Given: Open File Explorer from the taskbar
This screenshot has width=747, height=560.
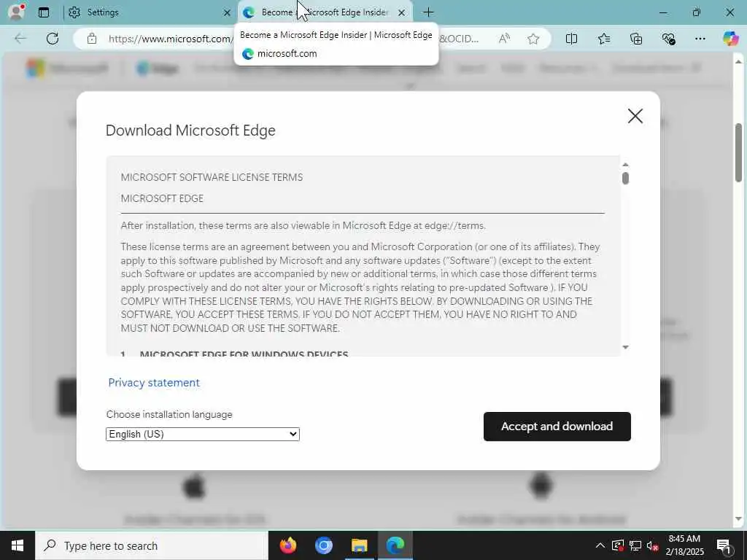Looking at the screenshot, I should click(x=359, y=545).
